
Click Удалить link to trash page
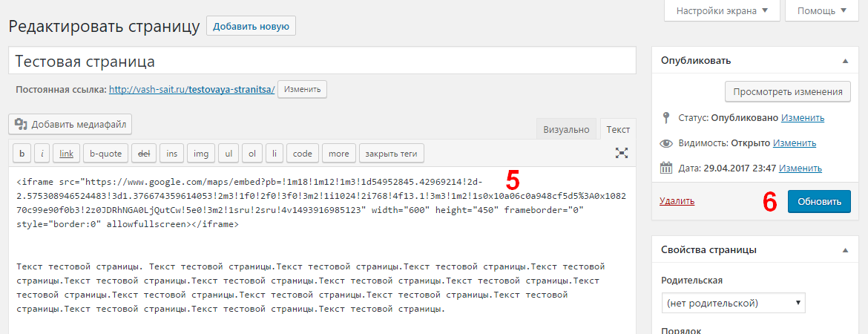[x=677, y=202]
